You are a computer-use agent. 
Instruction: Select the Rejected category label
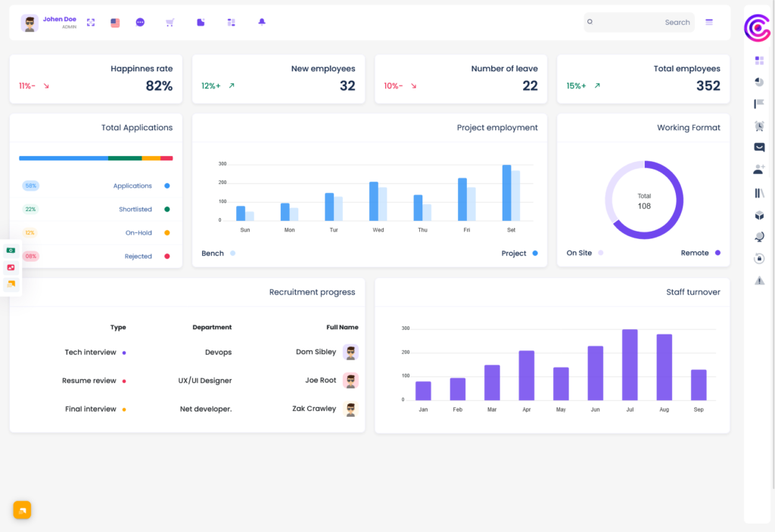(139, 256)
